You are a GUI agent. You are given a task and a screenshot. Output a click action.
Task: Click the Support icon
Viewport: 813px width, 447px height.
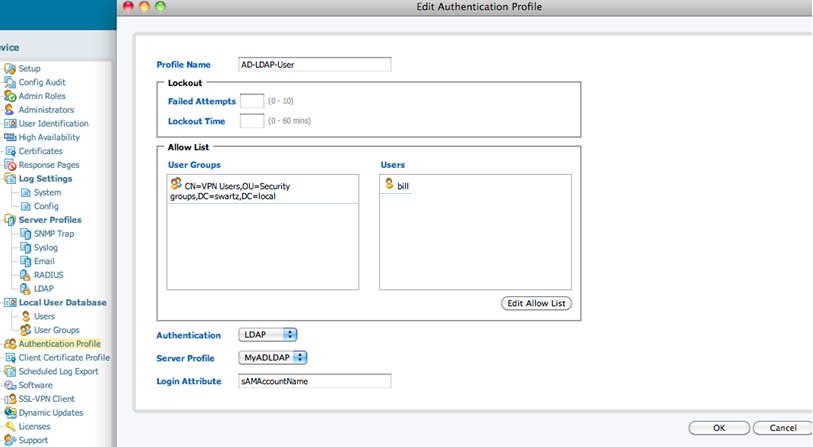coord(10,440)
